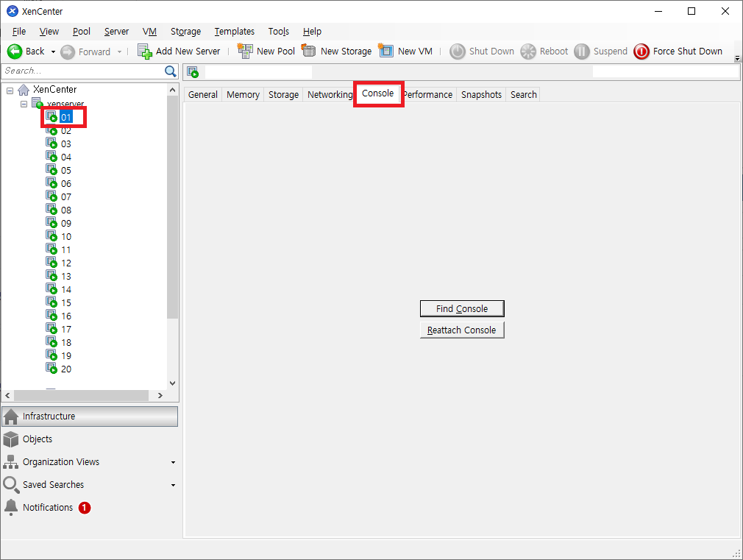The width and height of the screenshot is (743, 560).
Task: Click the Add New Server icon
Action: coord(144,52)
